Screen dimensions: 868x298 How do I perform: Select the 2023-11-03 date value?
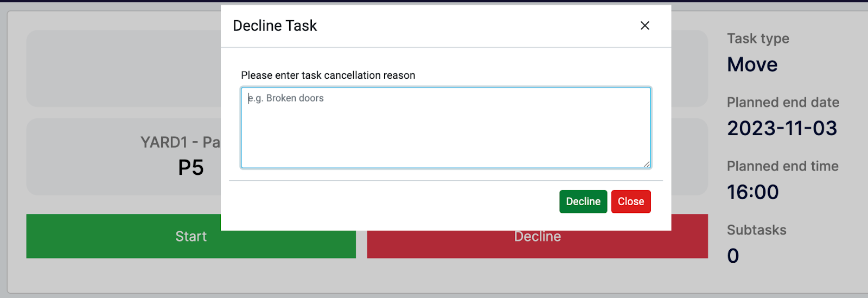point(782,129)
